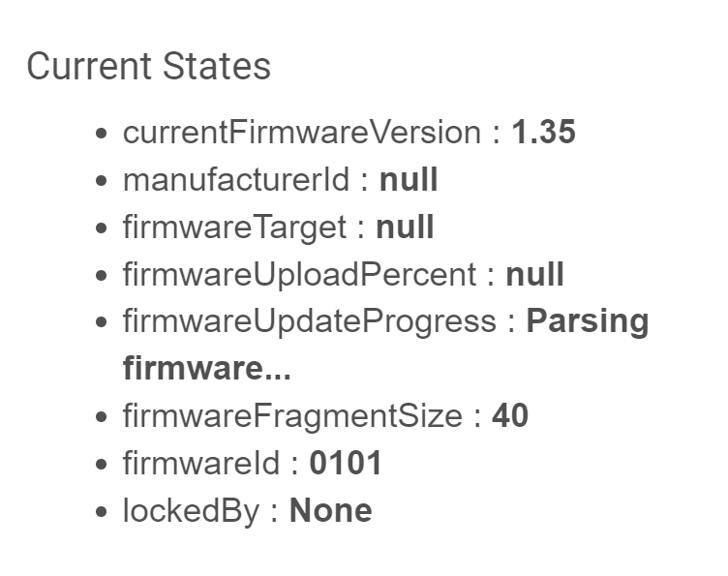Select the firmwareUploadPercent label
The height and width of the screenshot is (576, 728).
299,274
